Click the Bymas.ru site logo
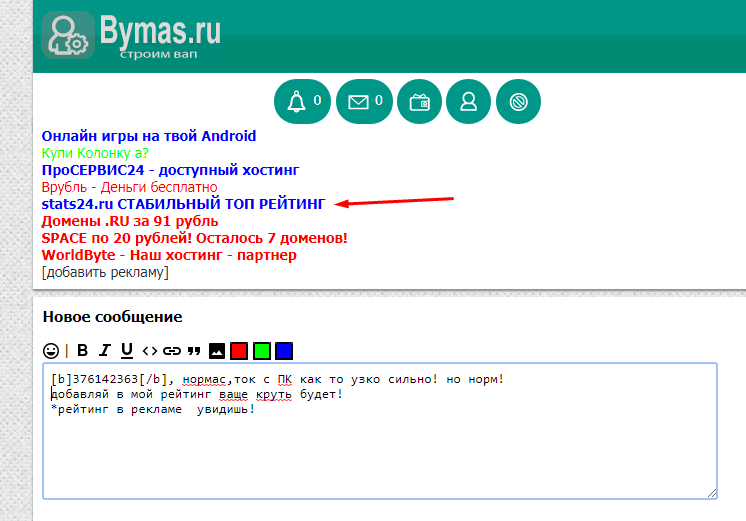The height and width of the screenshot is (521, 746). click(132, 36)
